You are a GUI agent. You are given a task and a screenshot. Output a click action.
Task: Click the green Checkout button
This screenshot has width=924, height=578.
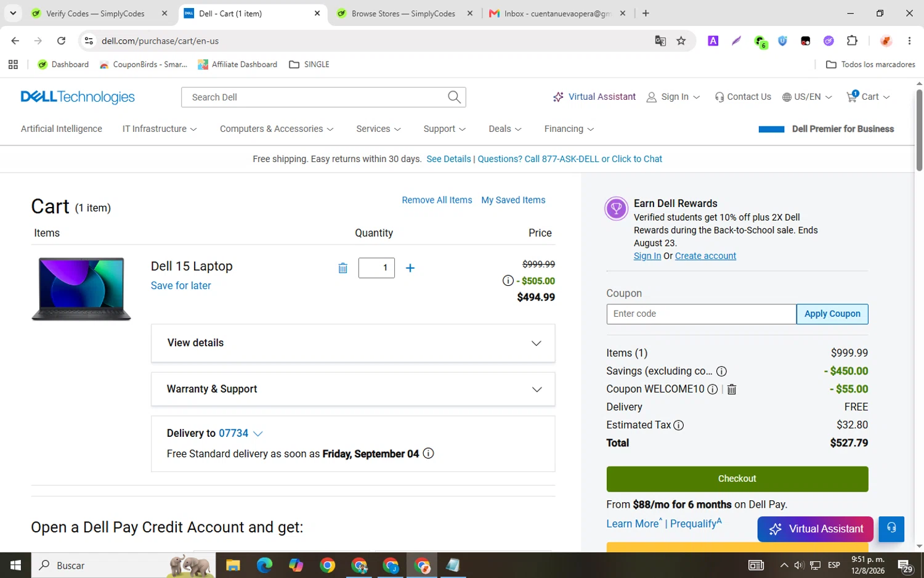[x=737, y=479]
